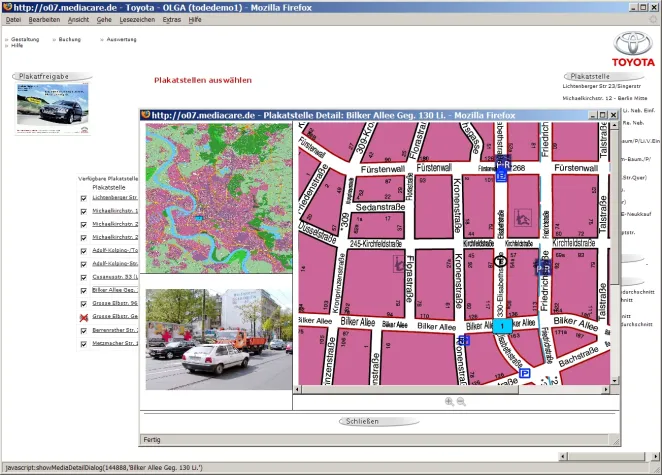Viewport: 662px width, 475px height.
Task: Click the parking P icon near Bachstraße
Action: tap(525, 373)
